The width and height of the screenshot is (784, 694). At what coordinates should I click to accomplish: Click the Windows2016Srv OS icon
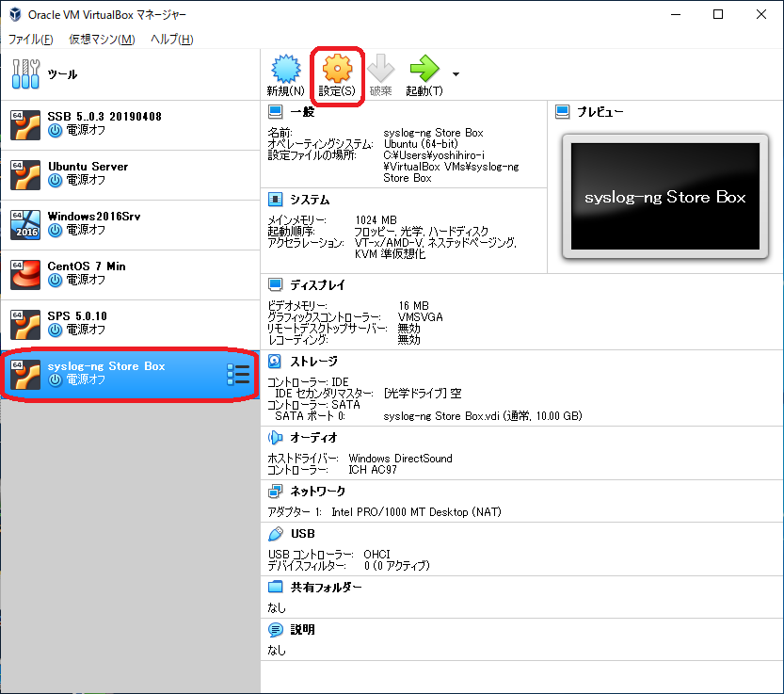[25, 225]
